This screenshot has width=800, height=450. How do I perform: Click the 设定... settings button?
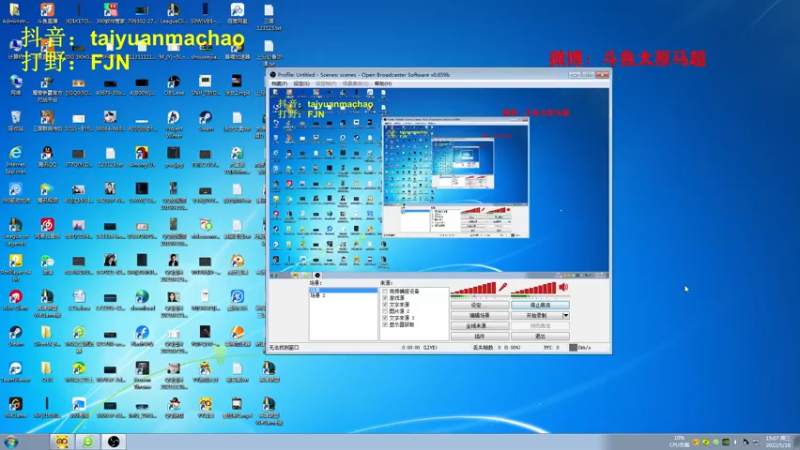coord(480,305)
